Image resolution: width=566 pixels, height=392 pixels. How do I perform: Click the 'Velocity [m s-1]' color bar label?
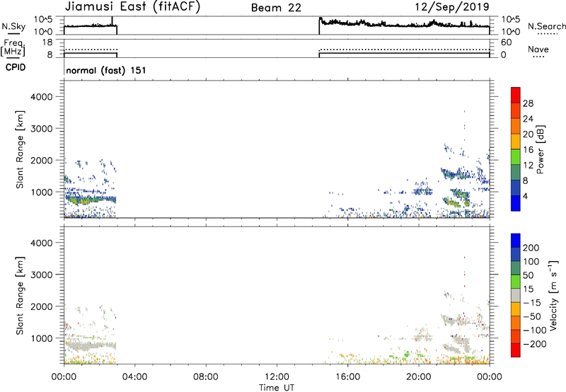553,295
